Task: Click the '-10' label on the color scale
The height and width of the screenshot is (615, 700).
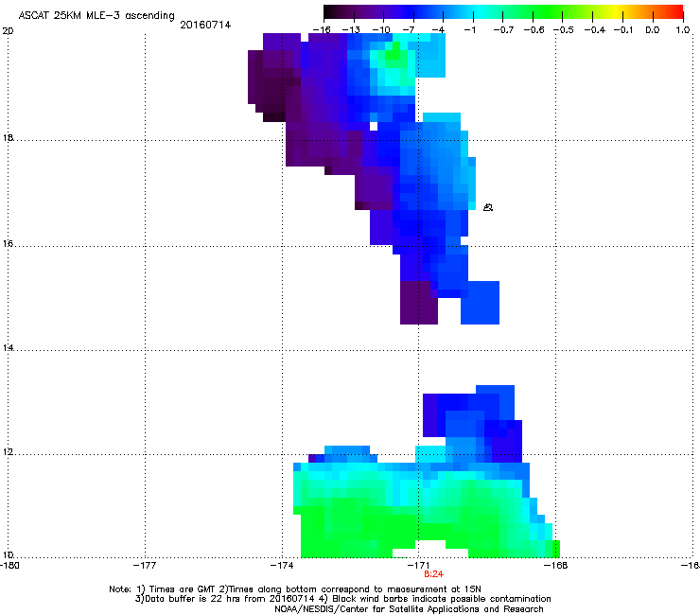Action: 381,30
